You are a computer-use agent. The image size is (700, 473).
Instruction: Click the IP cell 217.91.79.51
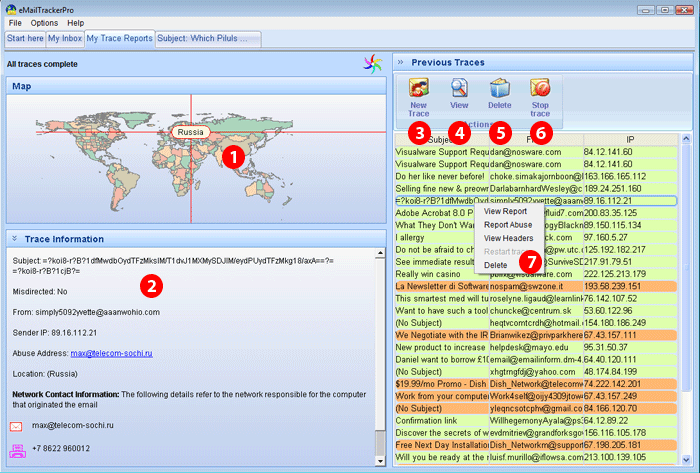click(630, 262)
